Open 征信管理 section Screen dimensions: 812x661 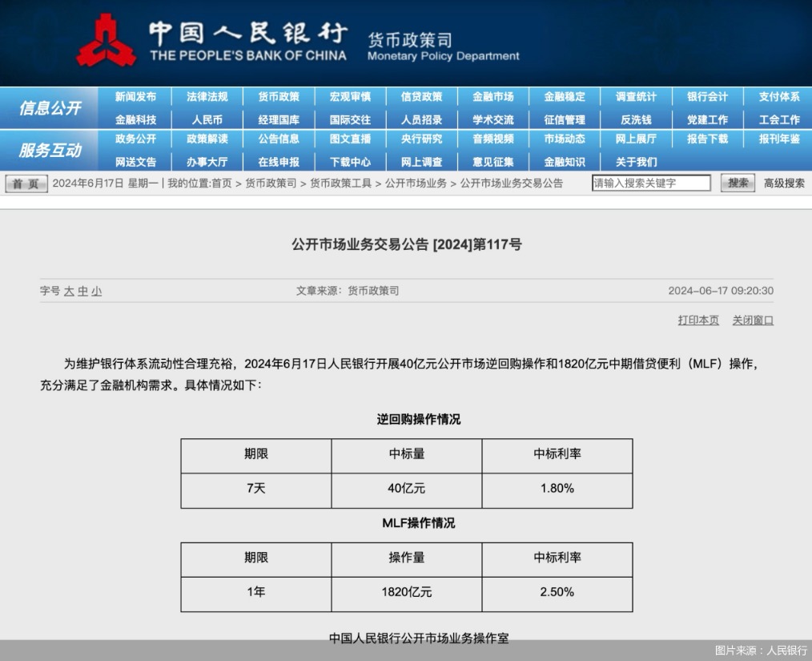[565, 119]
